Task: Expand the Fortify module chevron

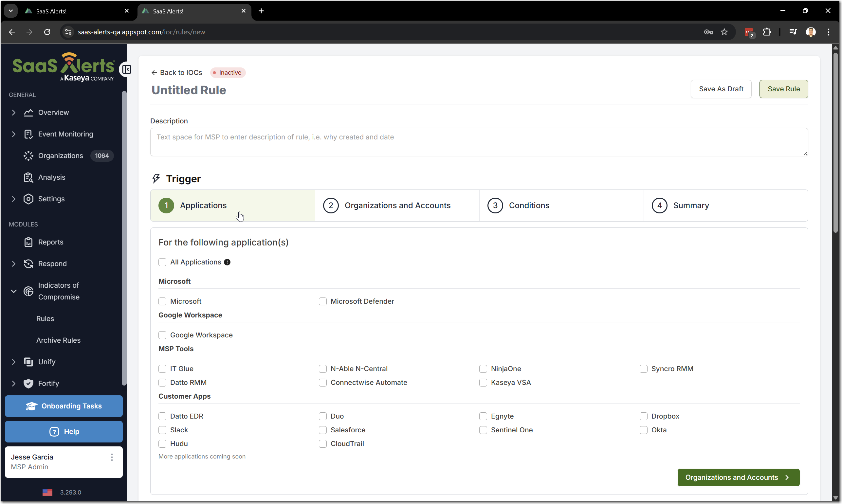Action: tap(14, 384)
